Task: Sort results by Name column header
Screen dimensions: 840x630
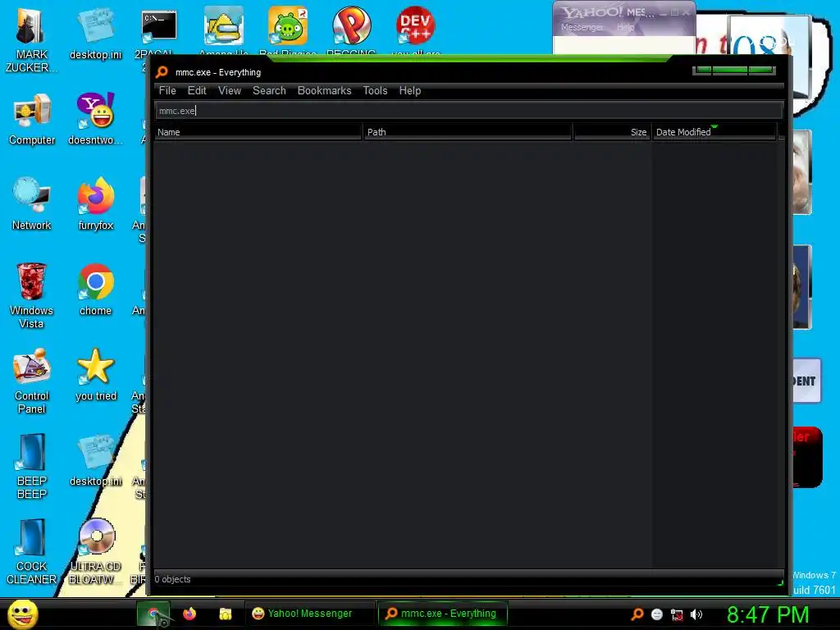Action: [x=258, y=132]
